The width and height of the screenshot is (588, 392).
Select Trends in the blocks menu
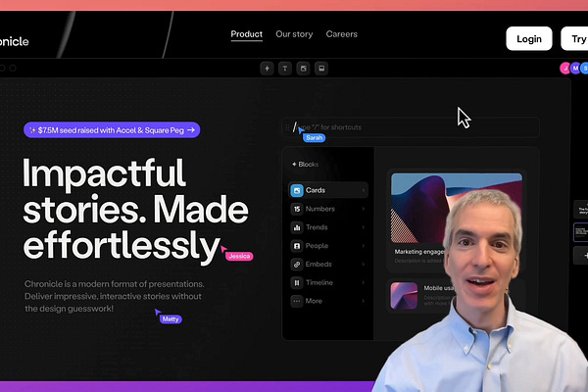(x=328, y=227)
